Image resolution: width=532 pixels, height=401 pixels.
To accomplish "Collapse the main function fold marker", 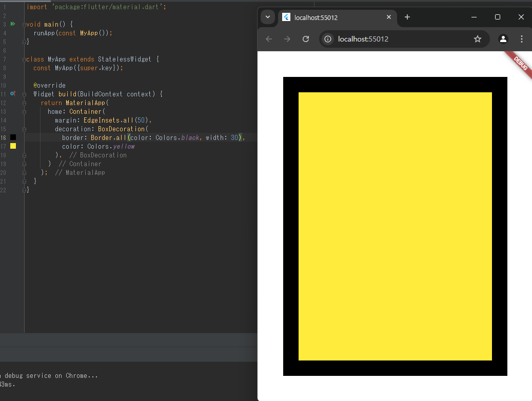I will pyautogui.click(x=24, y=25).
